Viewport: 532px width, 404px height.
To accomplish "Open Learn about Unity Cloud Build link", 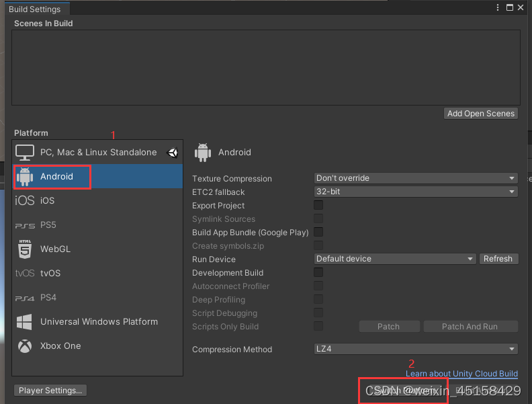I will [461, 374].
